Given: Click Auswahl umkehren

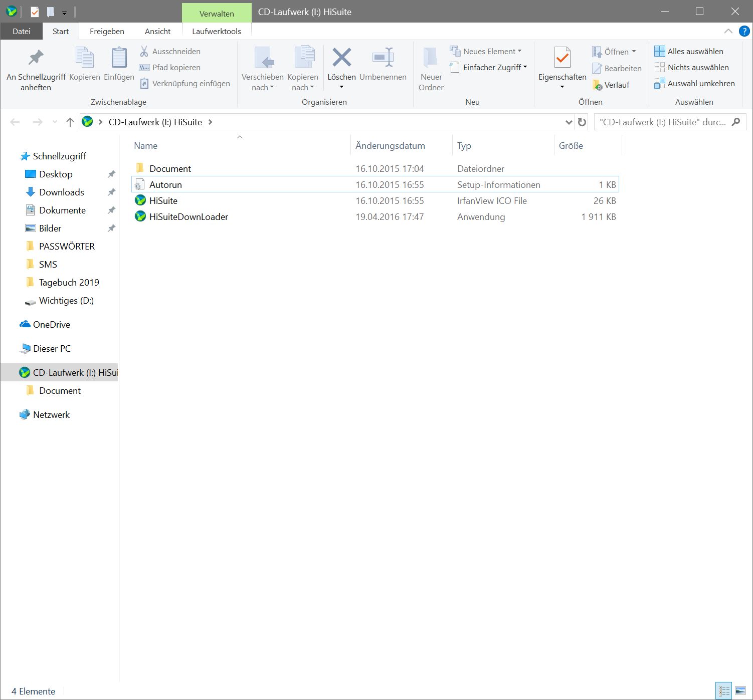Looking at the screenshot, I should coord(695,83).
